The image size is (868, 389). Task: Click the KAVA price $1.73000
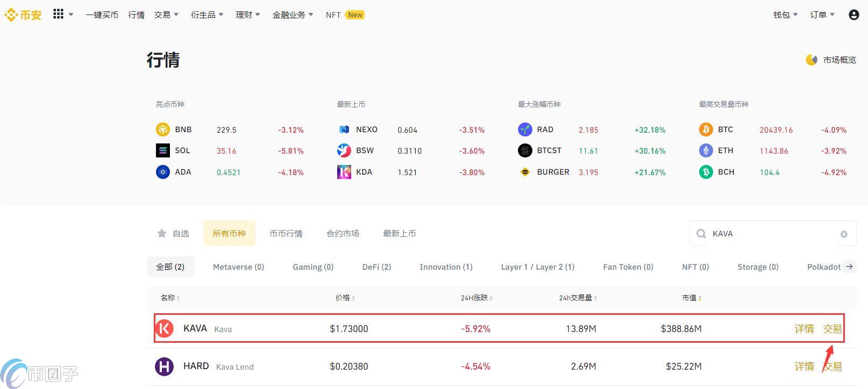[349, 329]
